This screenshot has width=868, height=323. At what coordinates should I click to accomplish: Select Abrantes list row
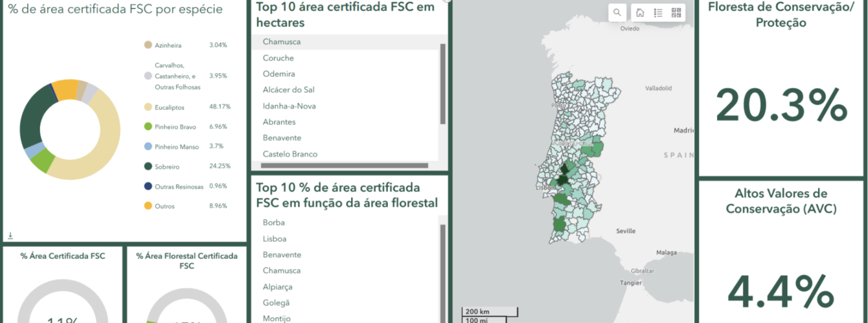[346, 121]
